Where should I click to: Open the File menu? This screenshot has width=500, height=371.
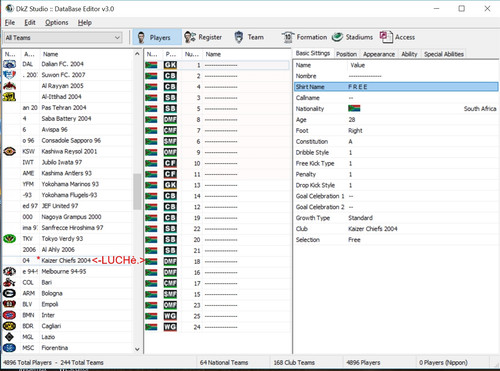click(10, 23)
